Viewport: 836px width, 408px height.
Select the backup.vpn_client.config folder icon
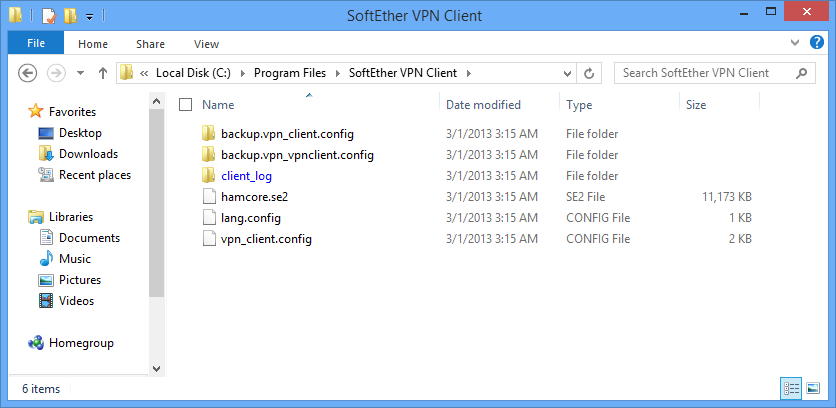click(209, 133)
